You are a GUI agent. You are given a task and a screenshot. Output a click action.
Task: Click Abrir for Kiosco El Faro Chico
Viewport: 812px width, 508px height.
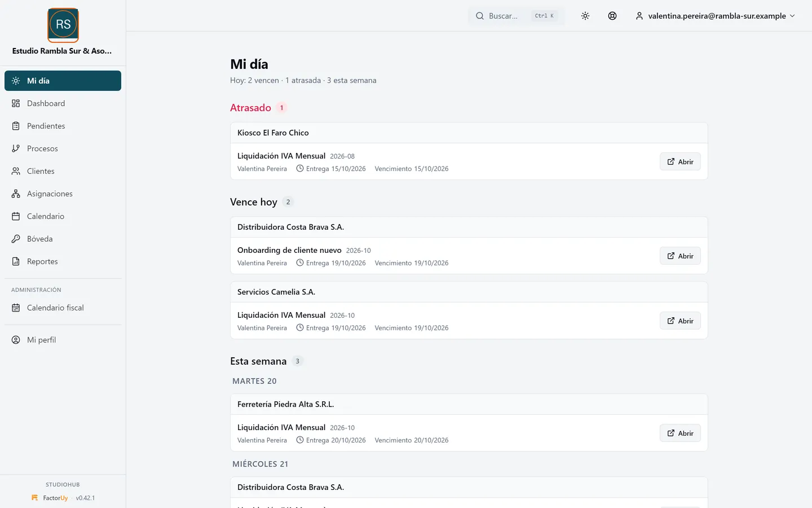point(680,161)
